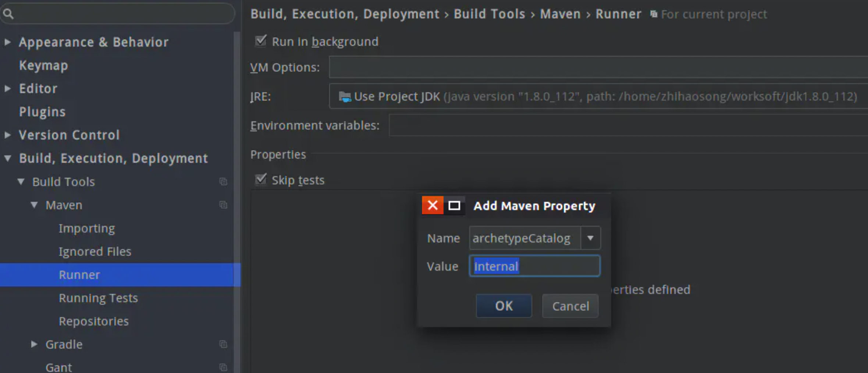Click the project-level icon beside Gant

(x=223, y=367)
